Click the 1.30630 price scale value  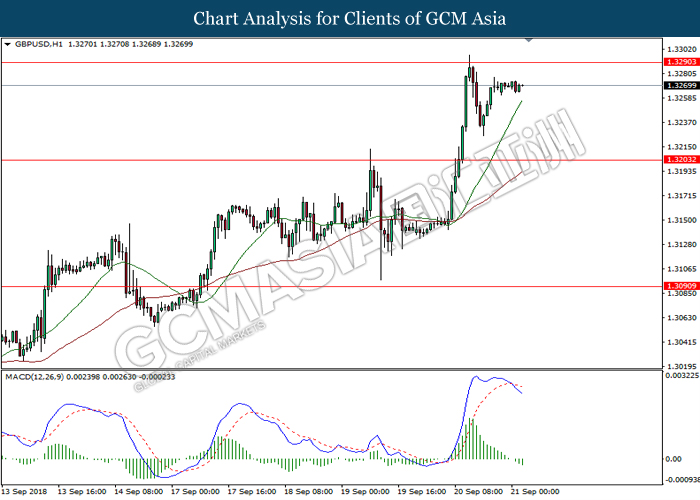pos(681,318)
